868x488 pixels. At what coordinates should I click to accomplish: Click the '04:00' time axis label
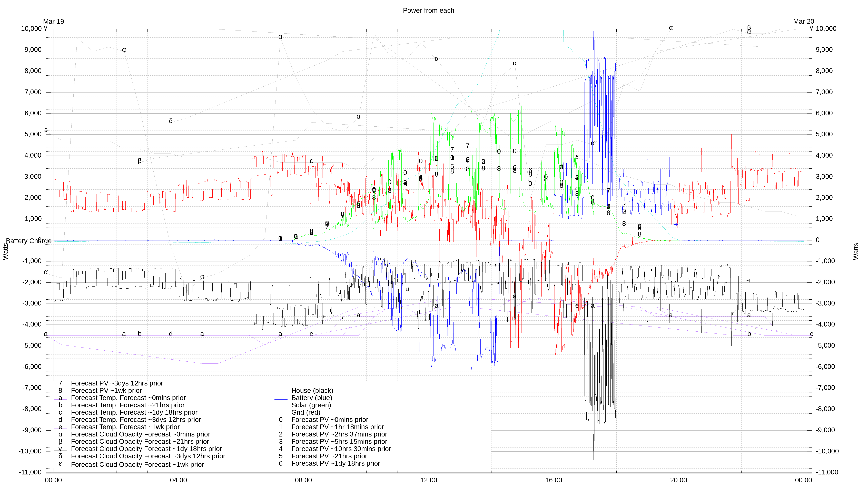click(178, 480)
